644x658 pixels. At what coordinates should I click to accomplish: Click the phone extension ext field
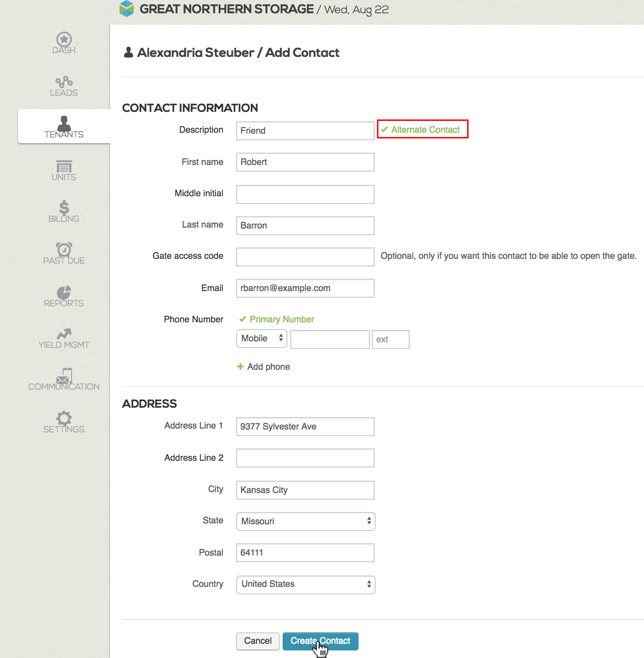pos(390,339)
